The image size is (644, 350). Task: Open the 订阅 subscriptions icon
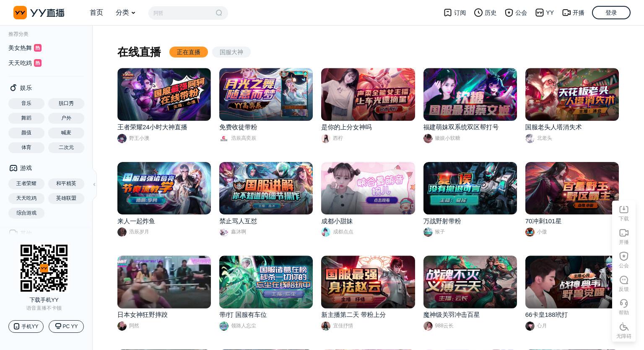448,13
